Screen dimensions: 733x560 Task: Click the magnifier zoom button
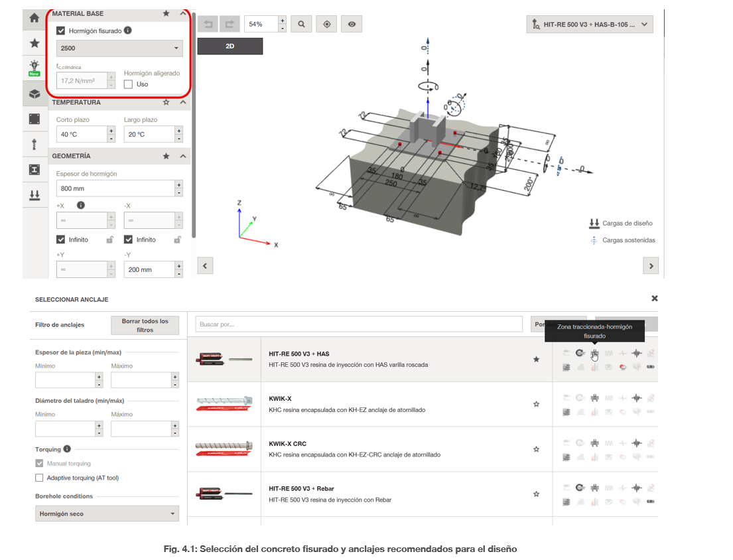302,25
